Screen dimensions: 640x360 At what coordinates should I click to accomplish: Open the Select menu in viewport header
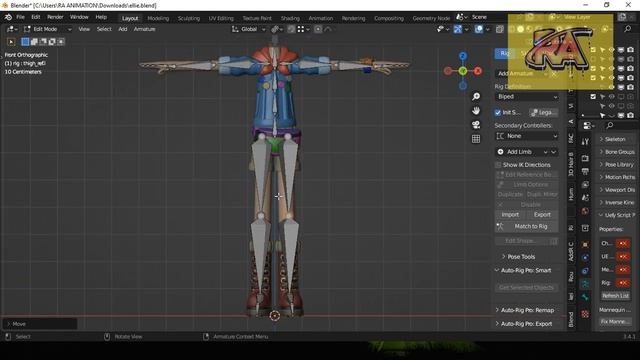pos(104,29)
